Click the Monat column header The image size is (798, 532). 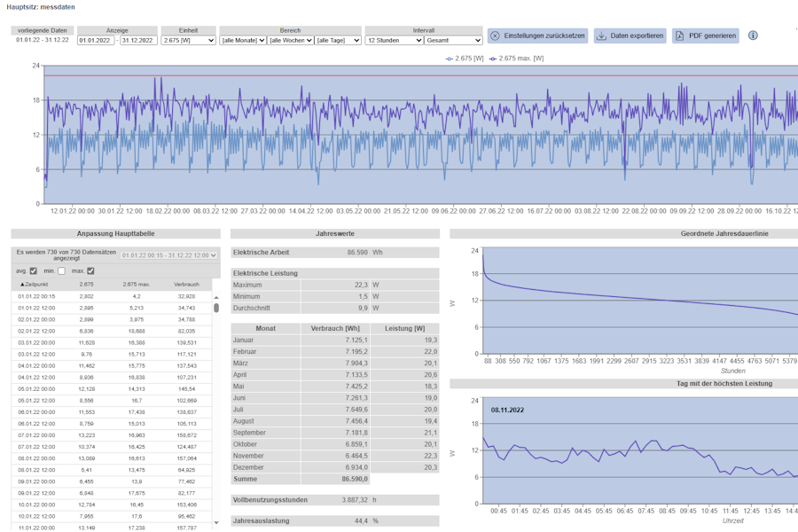pyautogui.click(x=266, y=328)
